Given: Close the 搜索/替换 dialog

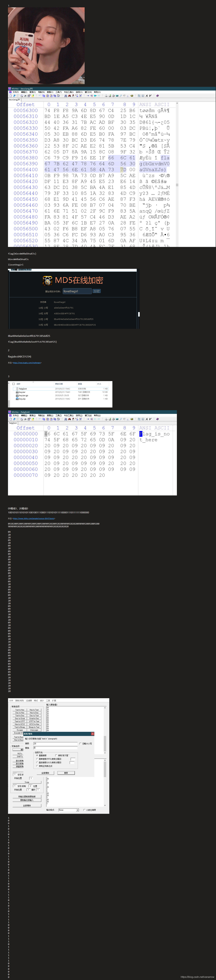Looking at the screenshot, I should pos(93,734).
